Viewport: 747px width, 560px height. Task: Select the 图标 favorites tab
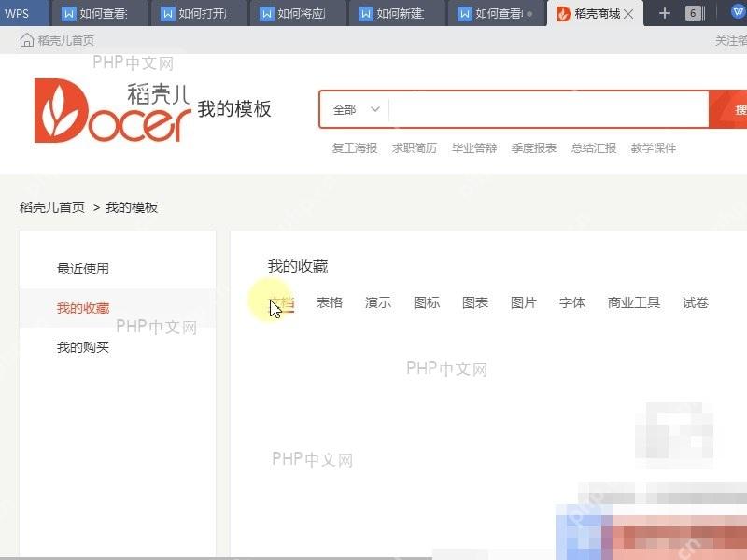tap(427, 302)
